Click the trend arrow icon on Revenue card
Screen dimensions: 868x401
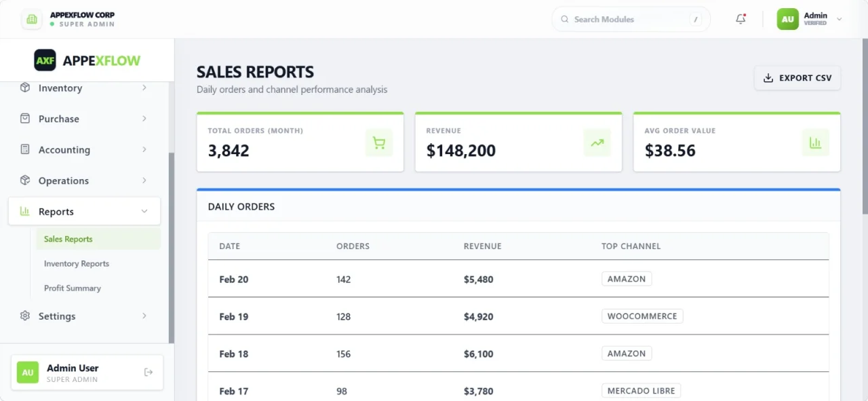(597, 143)
